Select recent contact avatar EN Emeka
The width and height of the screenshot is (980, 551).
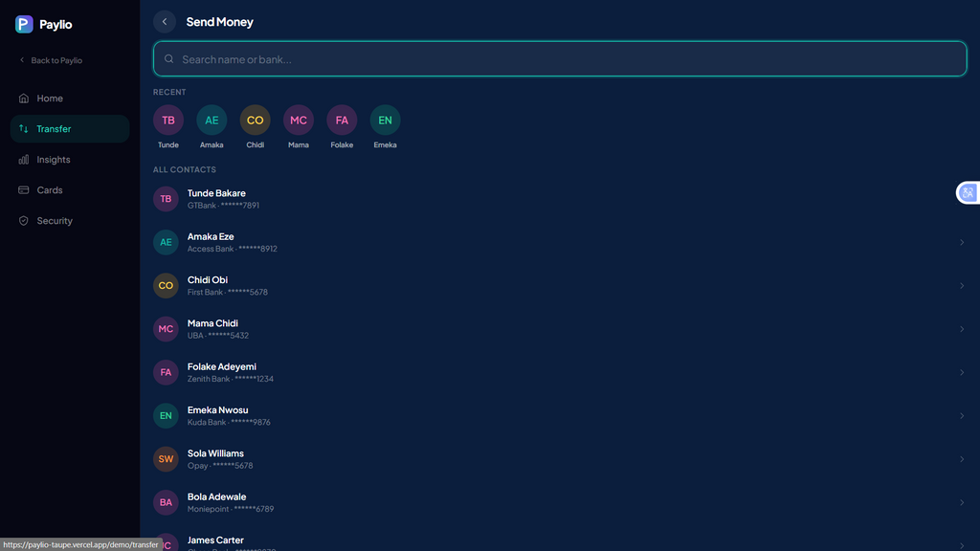[x=385, y=120]
